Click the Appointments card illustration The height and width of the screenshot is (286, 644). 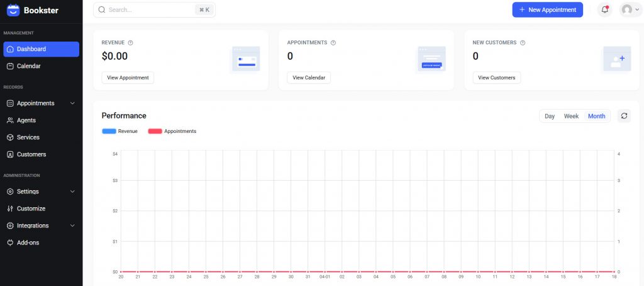431,59
